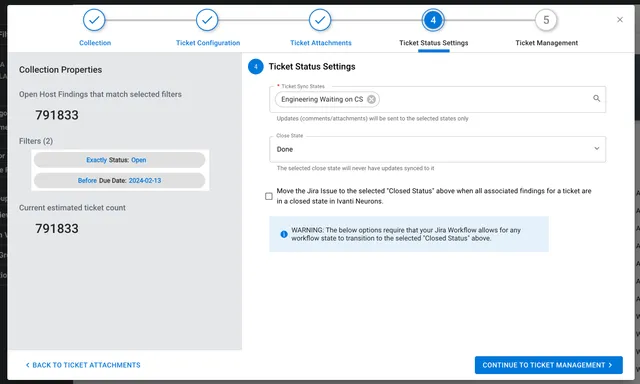Go back to Ticket Attachments
Image resolution: width=640 pixels, height=384 pixels.
(x=83, y=365)
